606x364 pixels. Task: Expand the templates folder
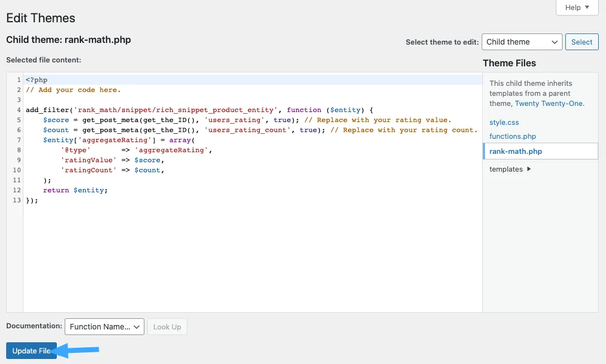pos(510,169)
